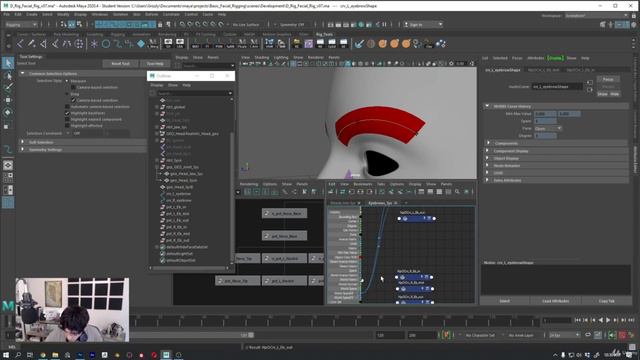Click the time range slider handle
640x360 pixels.
(251, 335)
